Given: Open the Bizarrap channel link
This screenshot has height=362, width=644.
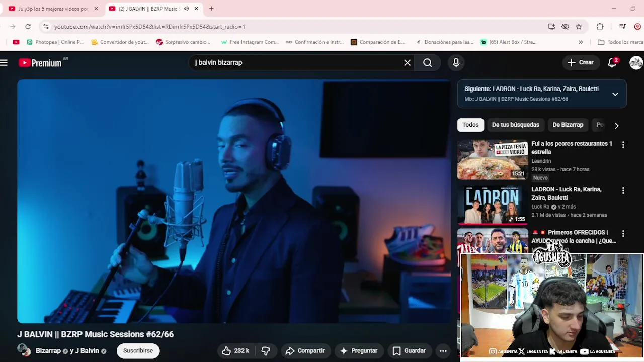Looking at the screenshot, I should [48, 351].
